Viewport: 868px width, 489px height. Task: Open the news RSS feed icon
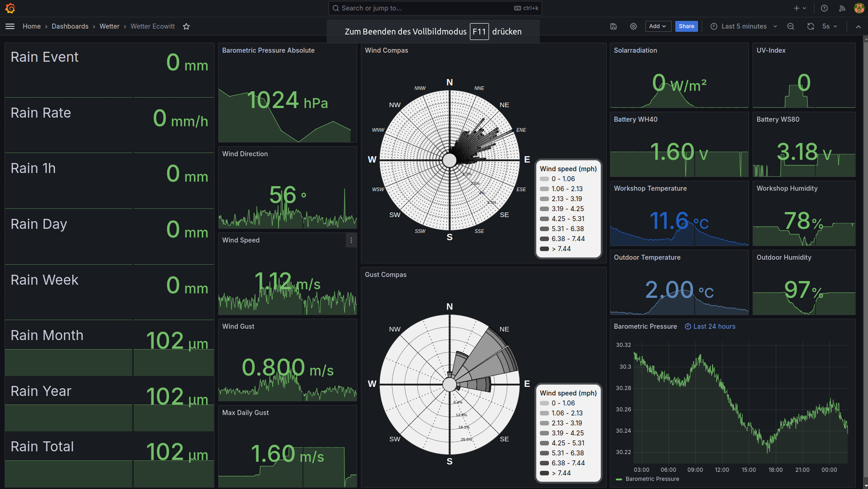(x=842, y=8)
